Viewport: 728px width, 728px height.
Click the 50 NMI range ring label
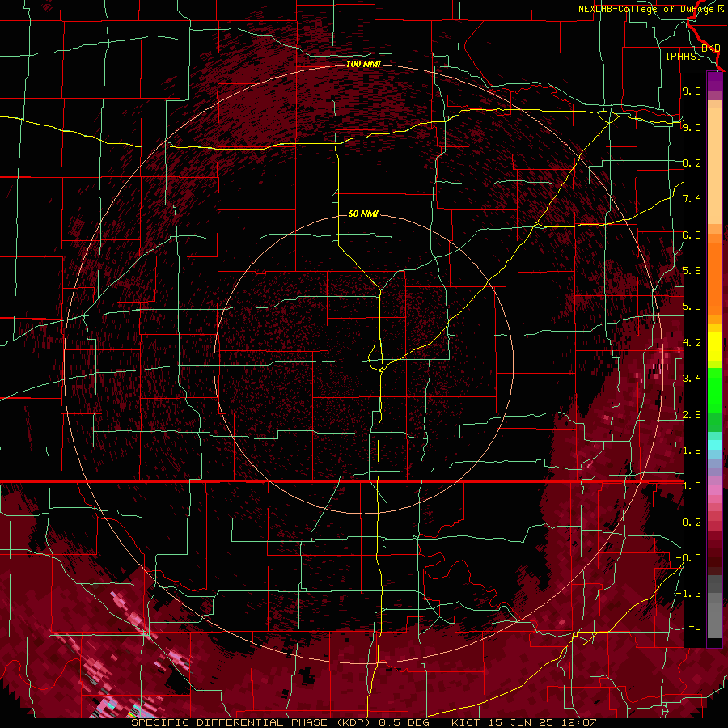click(x=363, y=214)
